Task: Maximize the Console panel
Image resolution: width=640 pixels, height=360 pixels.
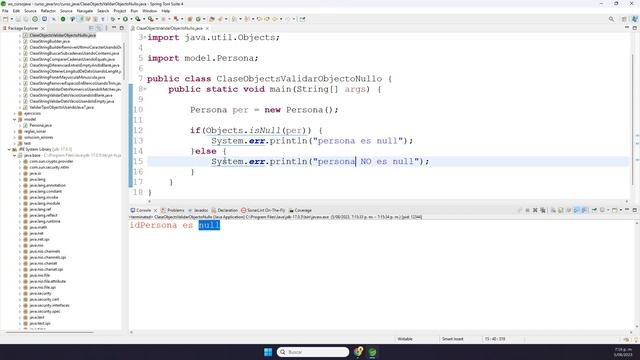Action: (635, 210)
